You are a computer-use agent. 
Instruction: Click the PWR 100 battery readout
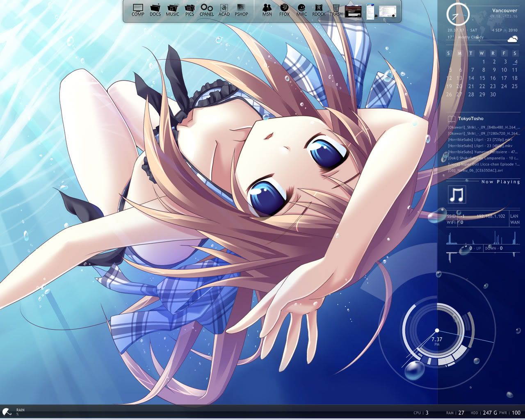coord(510,413)
